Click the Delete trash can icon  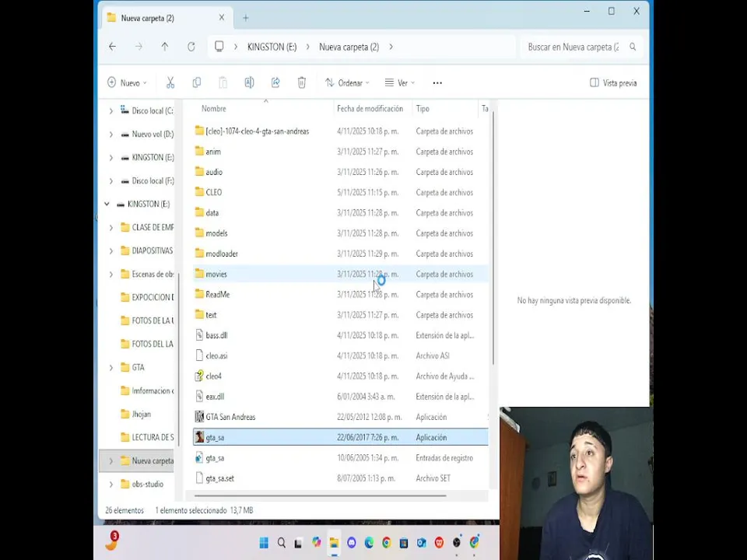click(302, 83)
